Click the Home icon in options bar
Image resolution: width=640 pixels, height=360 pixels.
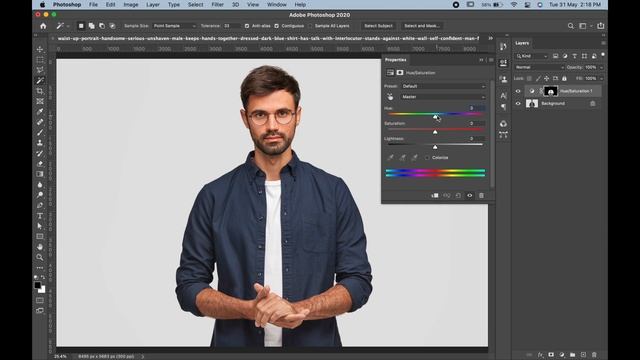pyautogui.click(x=43, y=26)
